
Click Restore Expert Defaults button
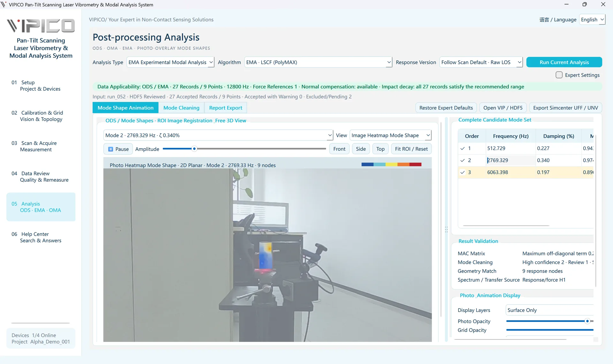pyautogui.click(x=446, y=108)
